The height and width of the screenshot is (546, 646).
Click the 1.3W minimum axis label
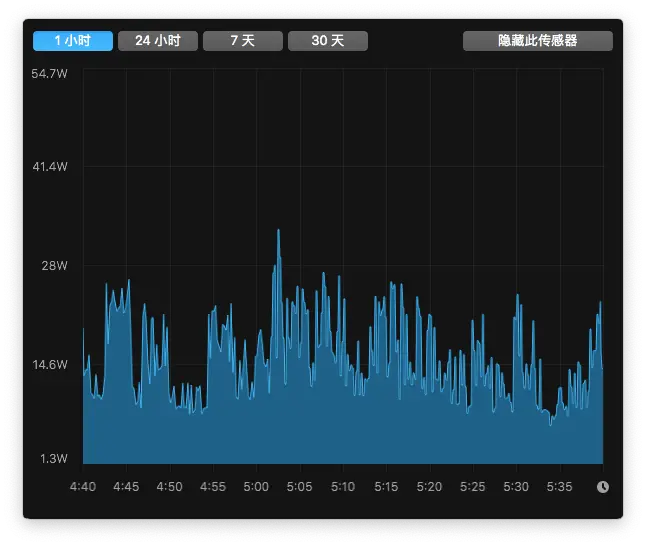click(x=52, y=459)
